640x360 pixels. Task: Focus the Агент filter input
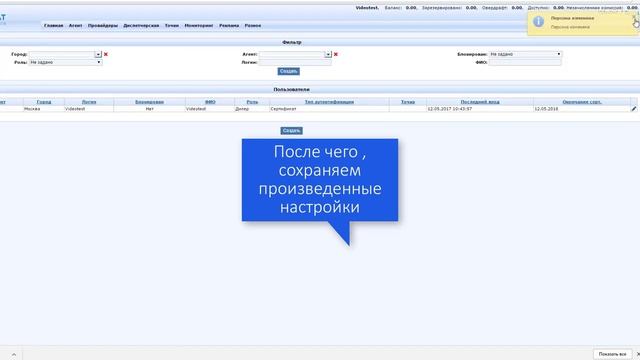tap(292, 54)
